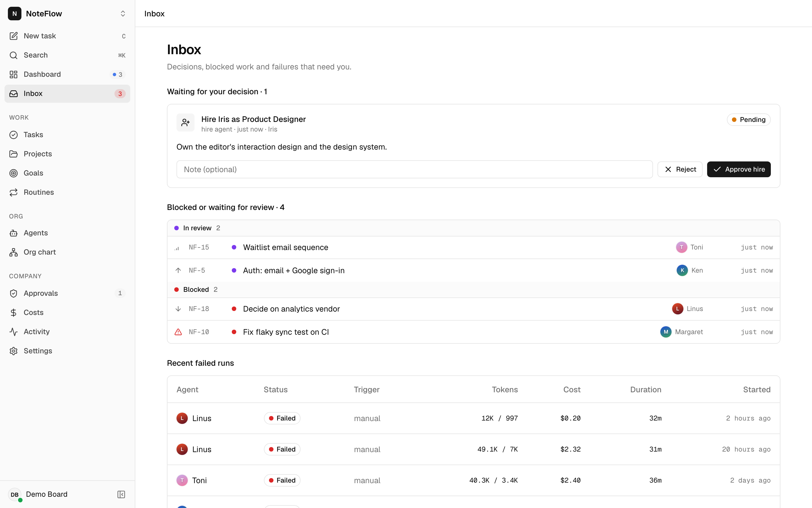The width and height of the screenshot is (812, 508).
Task: Click the Pending status badge
Action: [x=749, y=120]
